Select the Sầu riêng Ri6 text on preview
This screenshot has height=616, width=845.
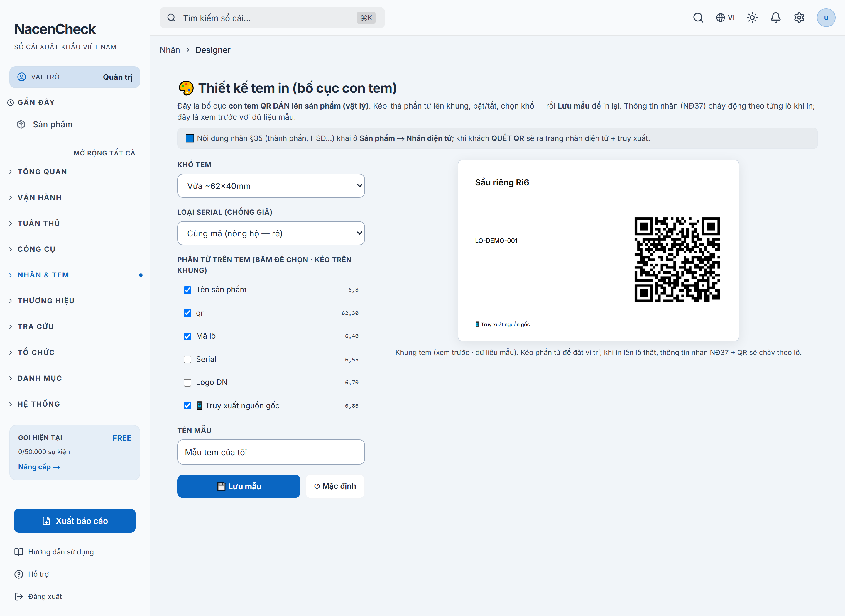pyautogui.click(x=502, y=182)
